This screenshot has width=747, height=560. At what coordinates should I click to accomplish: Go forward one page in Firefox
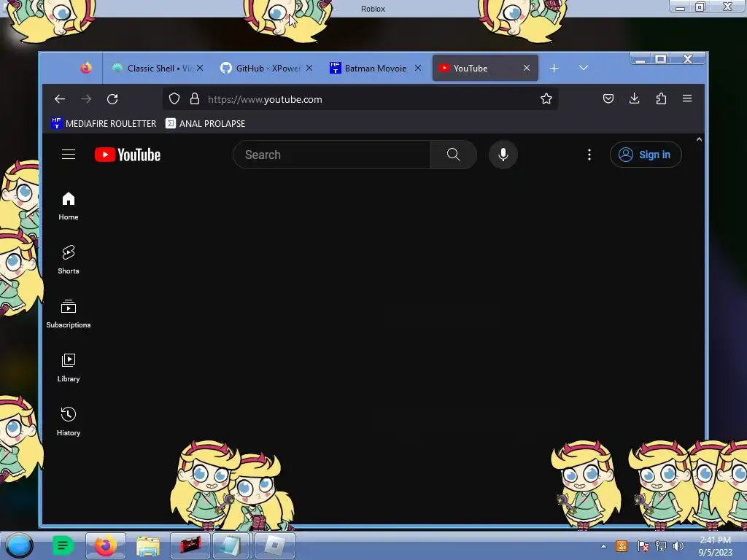click(x=86, y=98)
